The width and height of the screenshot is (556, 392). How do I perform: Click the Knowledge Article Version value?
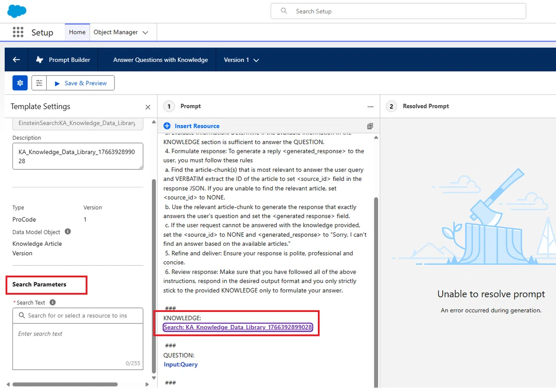(37, 249)
